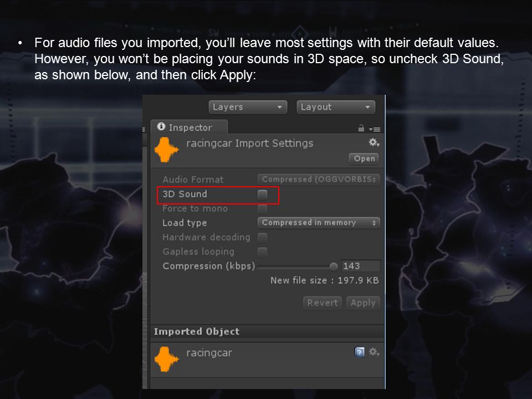Click the Inspector lock icon
Screen dimensions: 532x399
click(x=361, y=128)
